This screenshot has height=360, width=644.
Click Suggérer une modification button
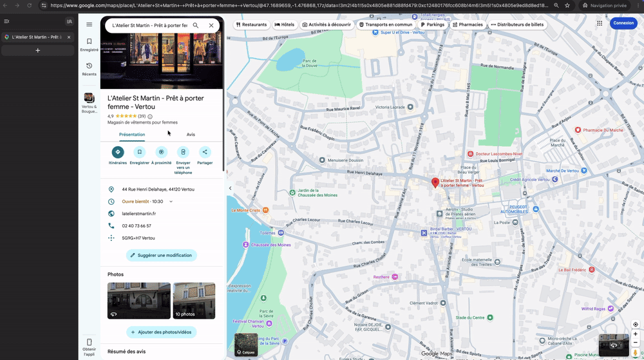pos(162,255)
